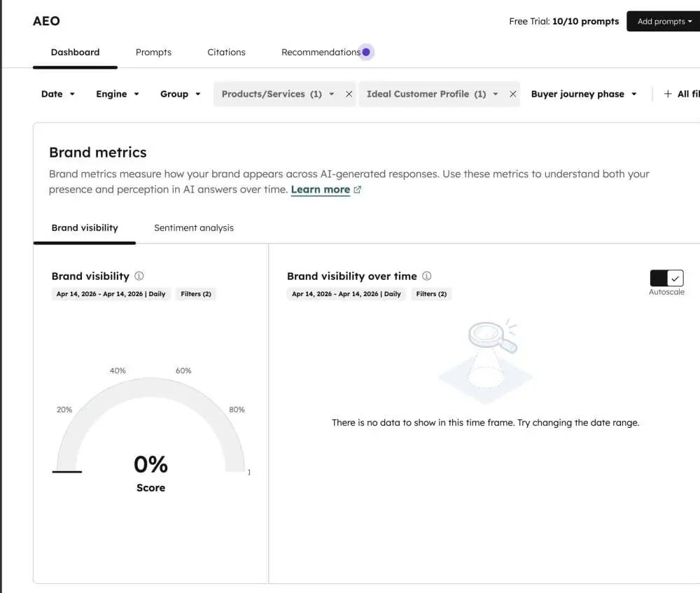
Task: Open the Buyer journey phase dropdown
Action: pos(584,94)
